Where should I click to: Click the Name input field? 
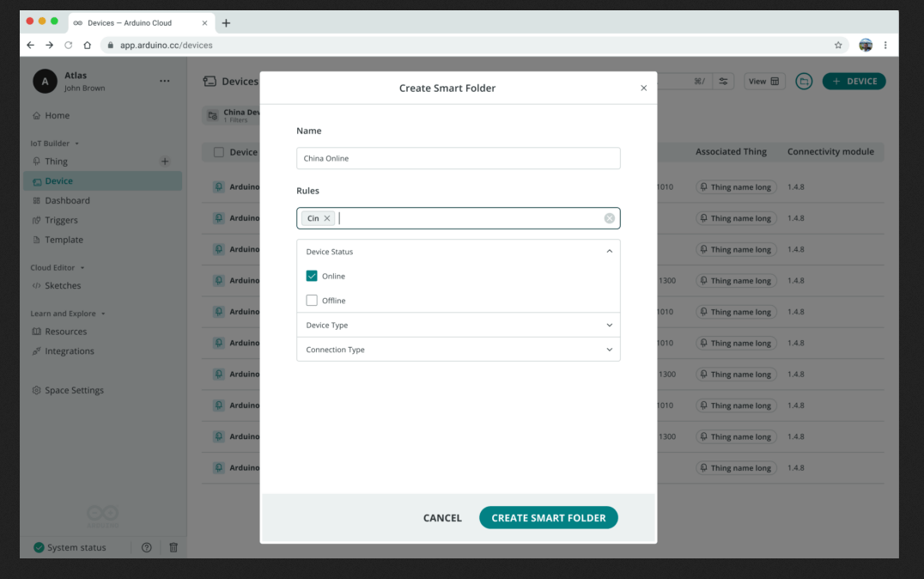coord(458,158)
